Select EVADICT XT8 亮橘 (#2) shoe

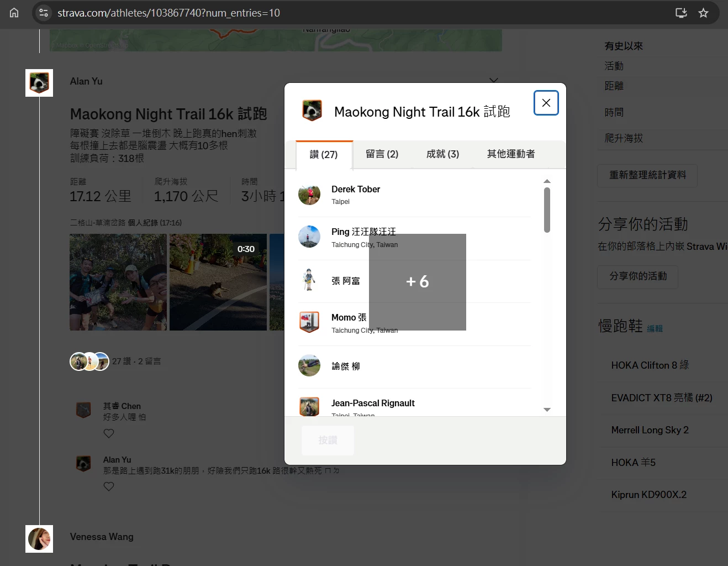coord(662,398)
